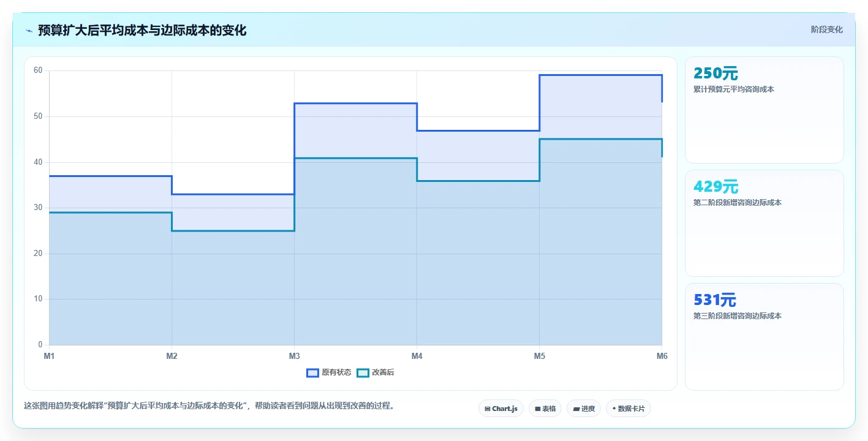Click the 第二阶段新增咨询边际成本 caption
This screenshot has height=441, width=868.
coord(738,203)
